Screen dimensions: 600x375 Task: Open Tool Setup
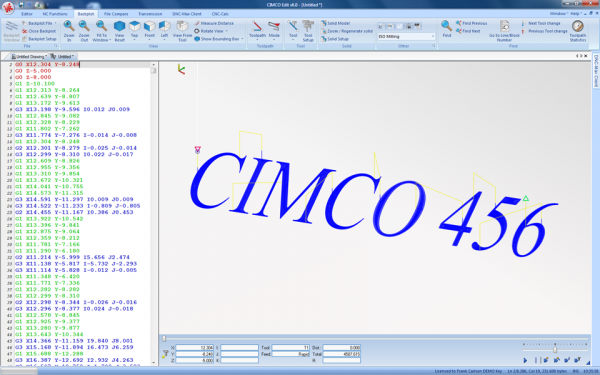(308, 31)
